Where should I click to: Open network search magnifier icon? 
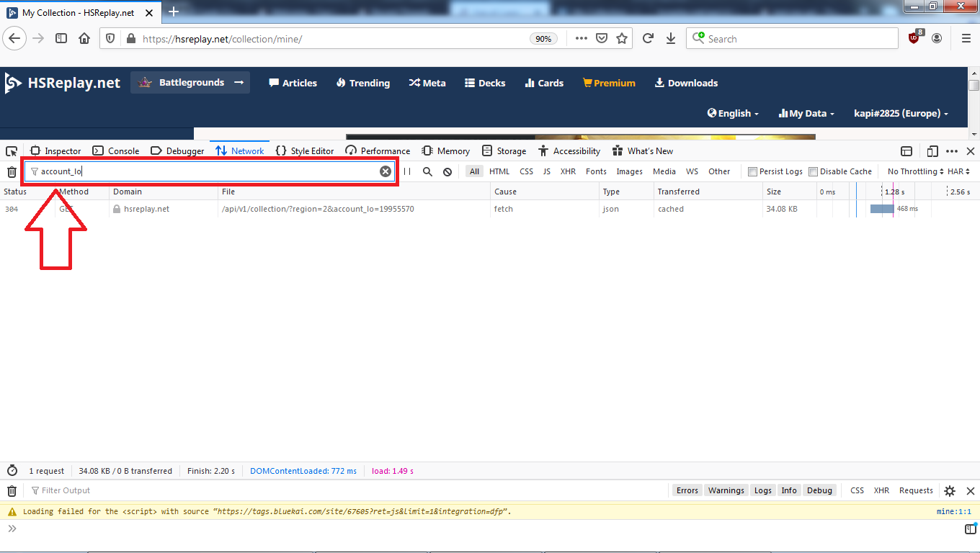(x=427, y=171)
